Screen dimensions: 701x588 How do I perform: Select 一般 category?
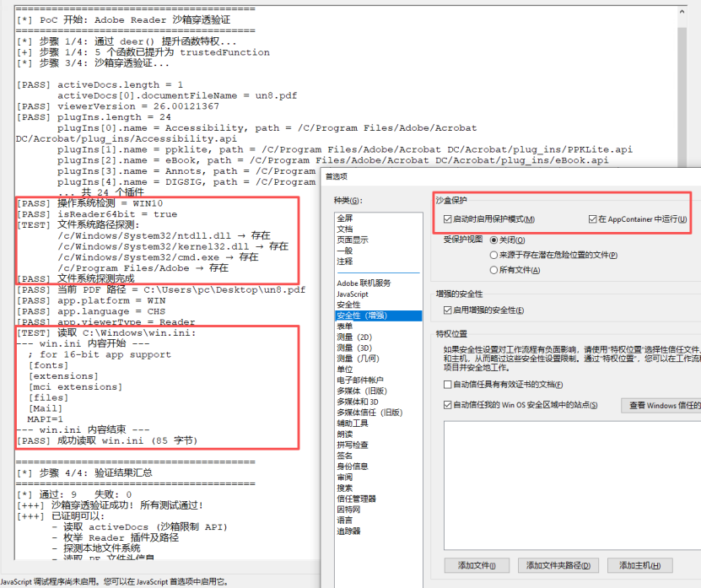tap(345, 251)
